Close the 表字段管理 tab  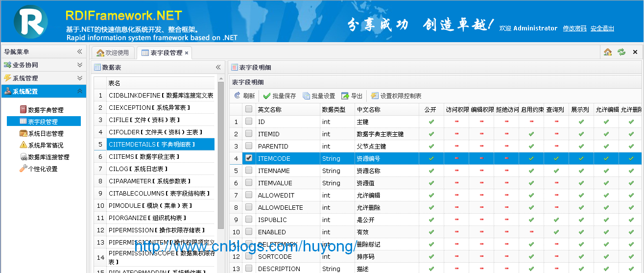[x=187, y=53]
